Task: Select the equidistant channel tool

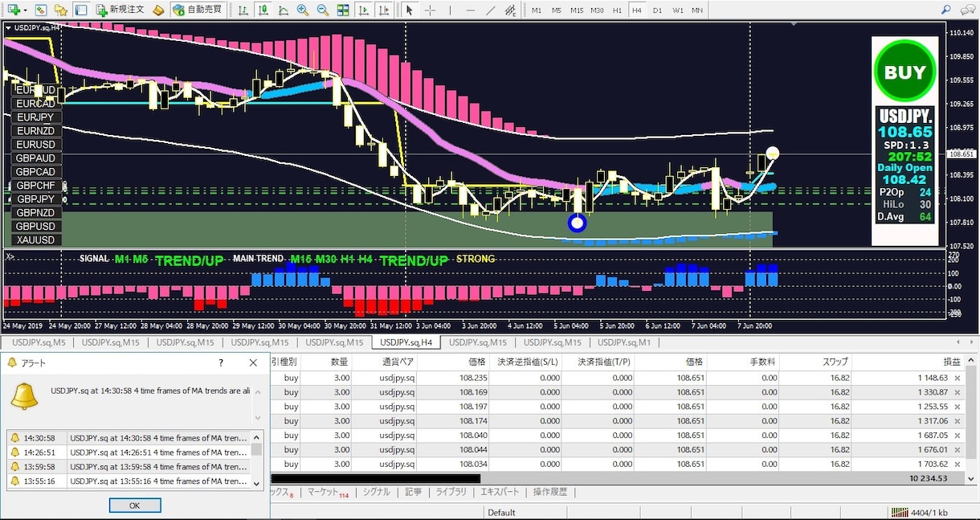Action: tap(510, 10)
